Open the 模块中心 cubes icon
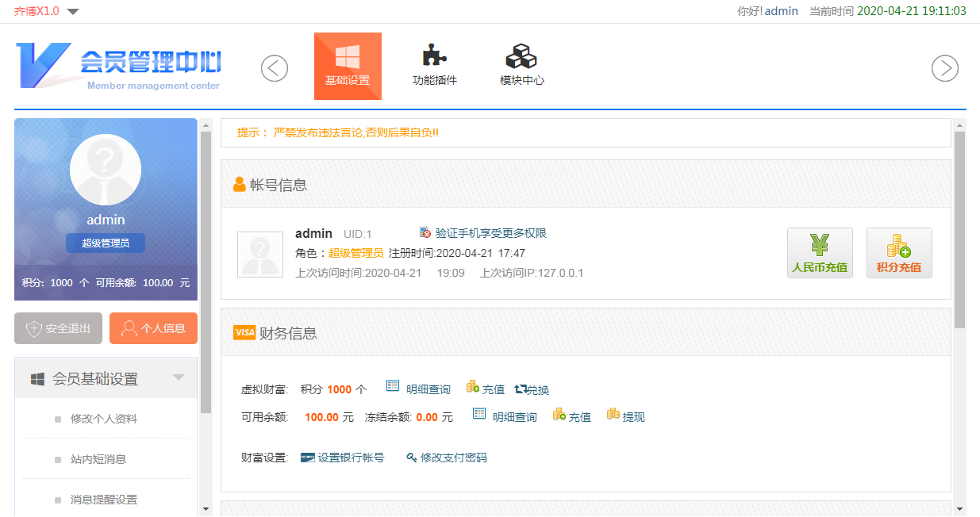Image resolution: width=980 pixels, height=517 pixels. (x=521, y=66)
